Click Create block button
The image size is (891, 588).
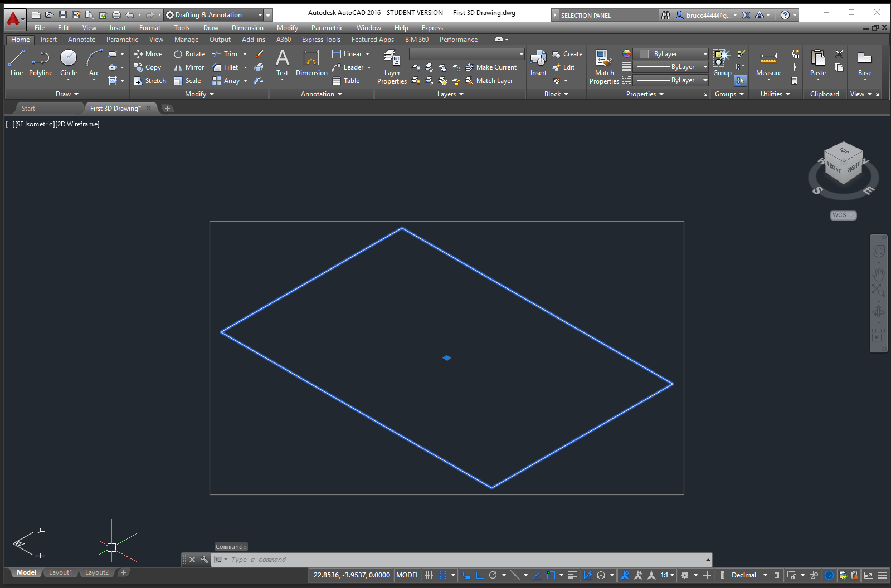click(567, 54)
